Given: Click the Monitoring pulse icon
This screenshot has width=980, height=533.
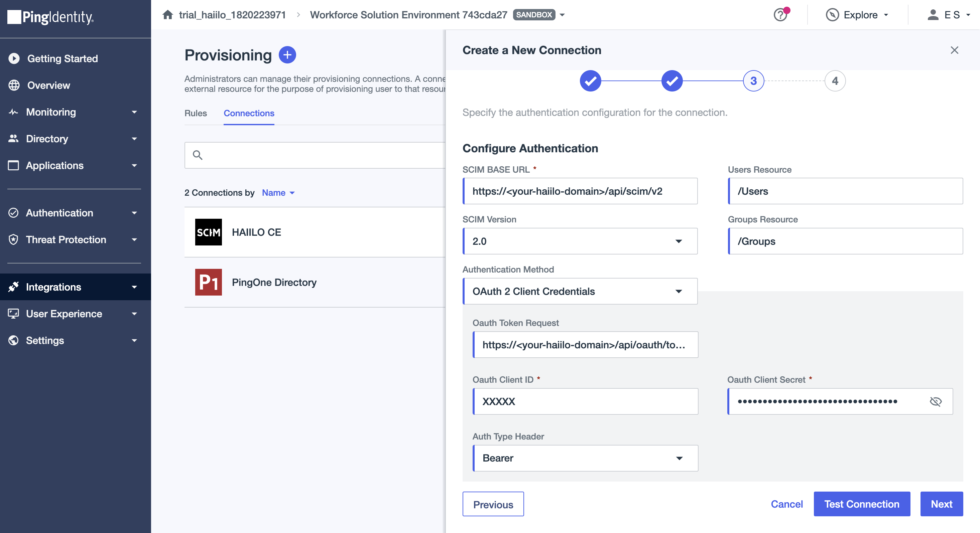Looking at the screenshot, I should point(13,112).
